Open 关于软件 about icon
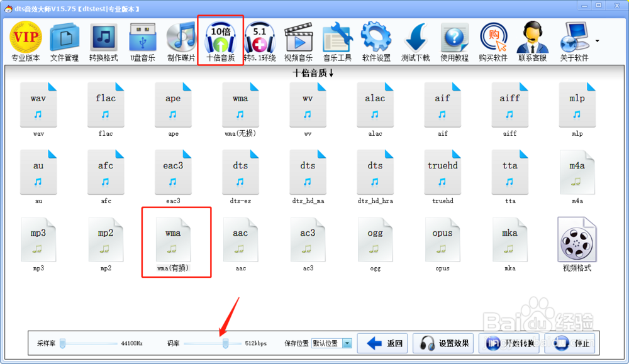 pyautogui.click(x=574, y=41)
